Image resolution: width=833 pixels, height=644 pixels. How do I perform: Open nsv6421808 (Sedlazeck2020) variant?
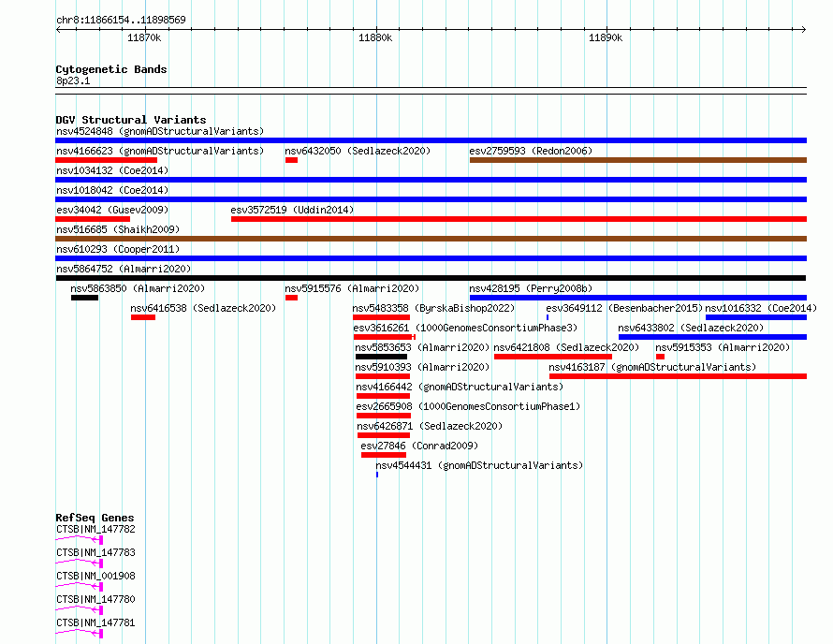click(x=566, y=347)
